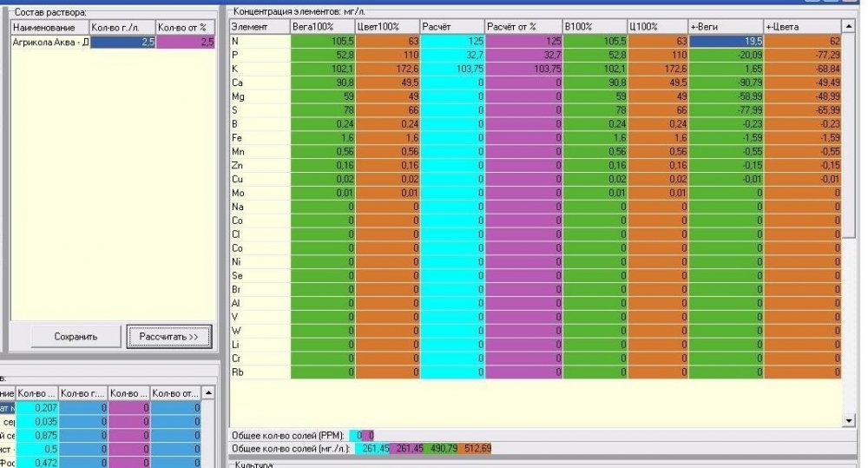Click the 0,875 cell in bottom-left table
Viewport: 868px width, 468px height.
pyautogui.click(x=37, y=435)
